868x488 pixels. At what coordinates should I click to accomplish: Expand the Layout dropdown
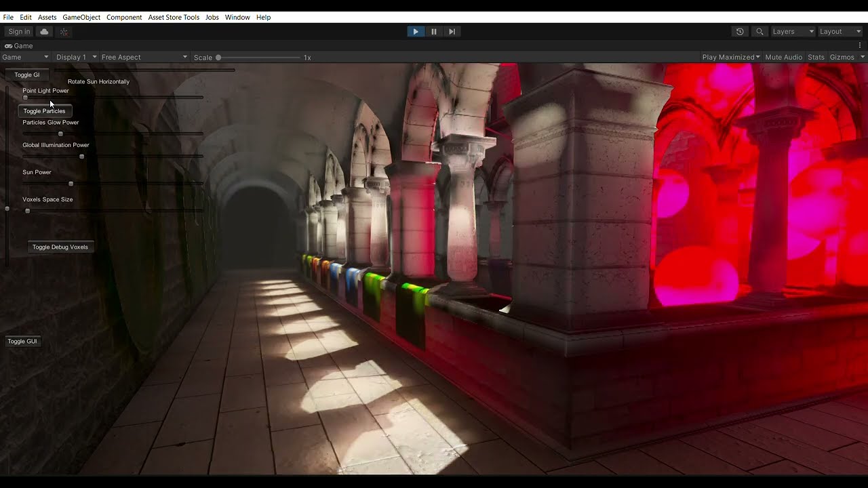tap(840, 31)
